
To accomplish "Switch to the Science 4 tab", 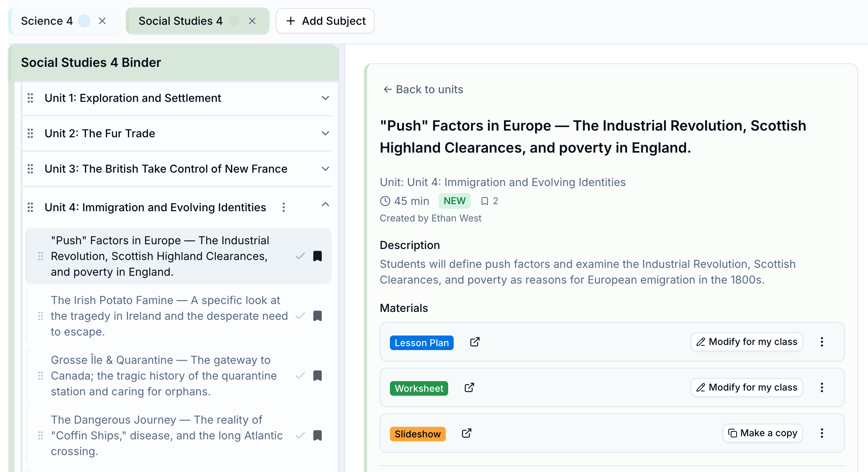I will [x=47, y=21].
